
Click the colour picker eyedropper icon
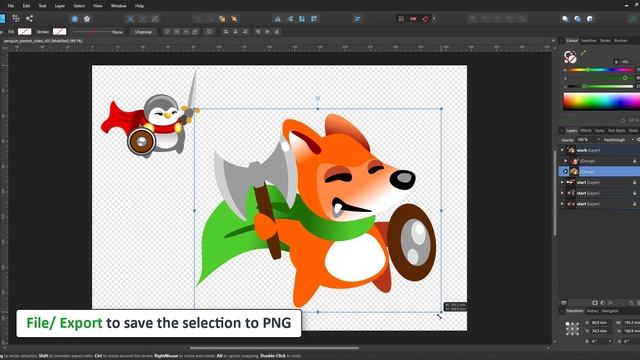pos(583,53)
